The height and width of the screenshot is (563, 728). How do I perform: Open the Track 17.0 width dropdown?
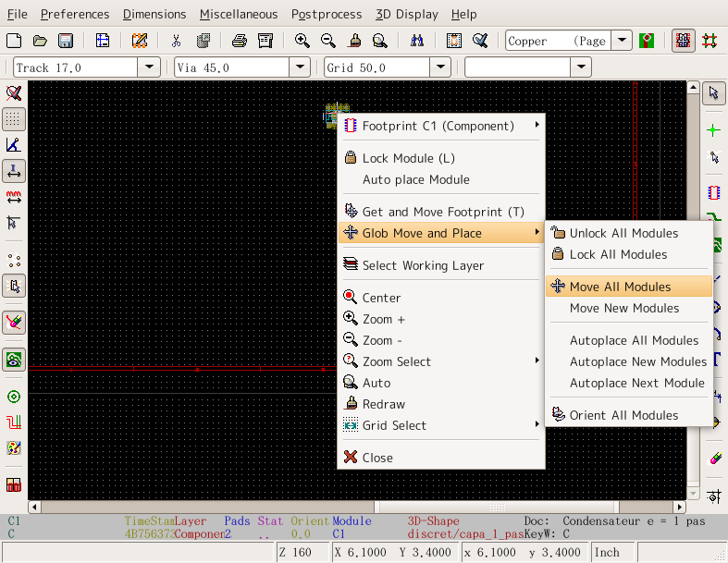[149, 67]
